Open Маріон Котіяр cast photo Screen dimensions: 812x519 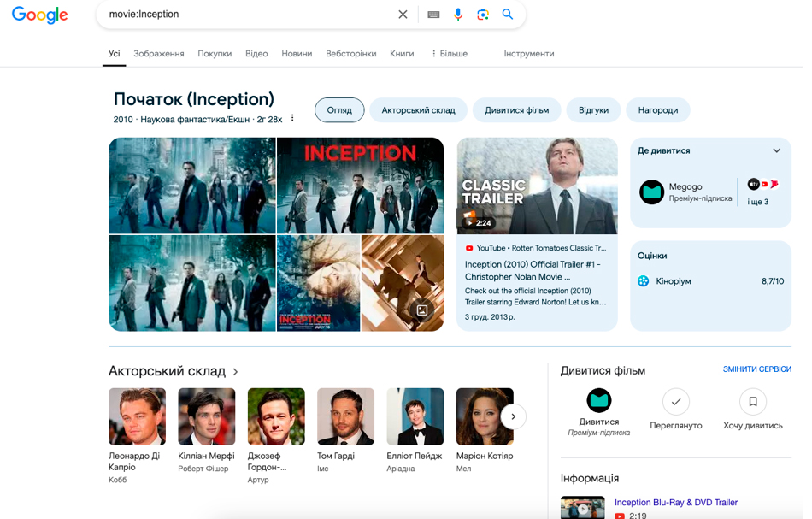pyautogui.click(x=485, y=416)
